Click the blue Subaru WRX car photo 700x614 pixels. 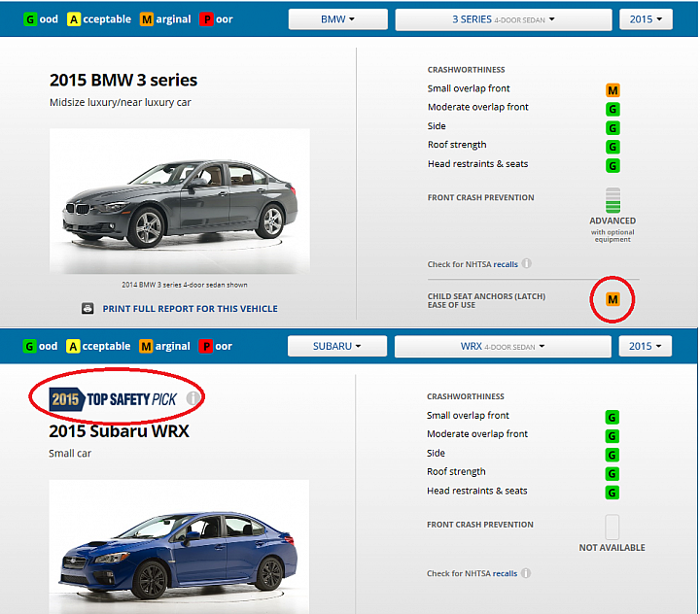[x=179, y=547]
